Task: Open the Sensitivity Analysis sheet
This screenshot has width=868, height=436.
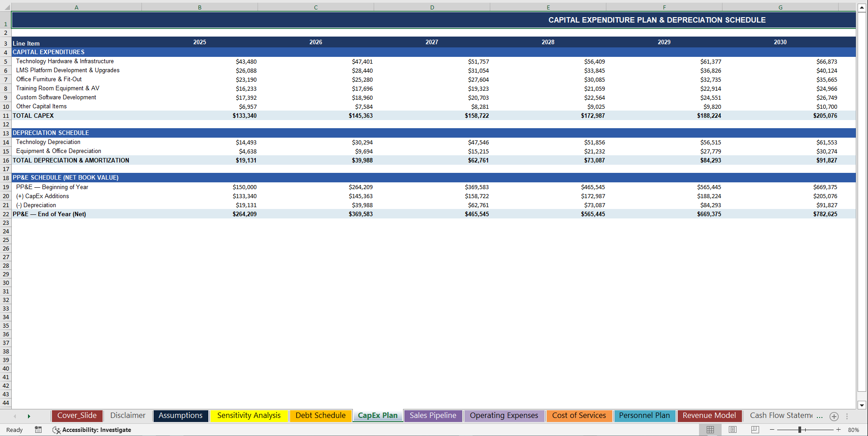Action: pyautogui.click(x=249, y=415)
